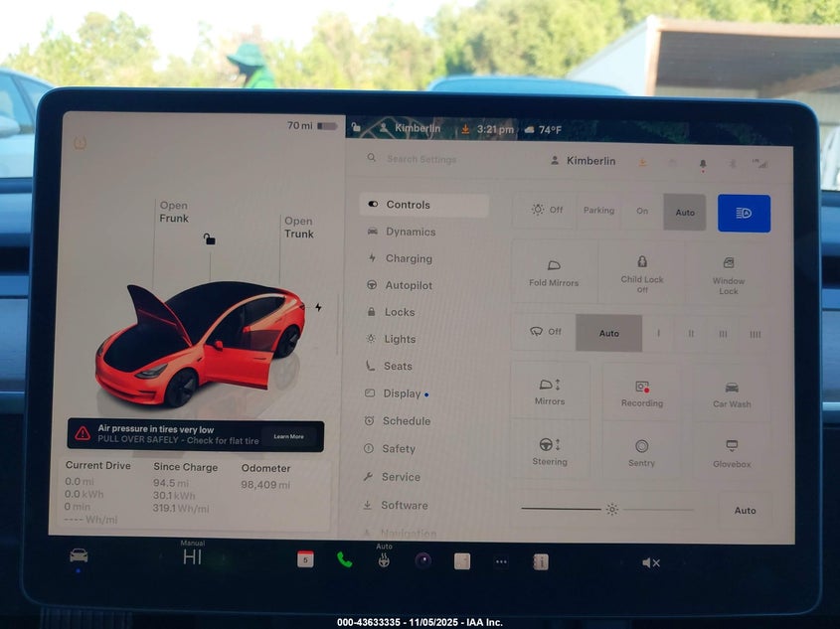The width and height of the screenshot is (840, 629).
Task: Tap the Sentry mode icon
Action: pyautogui.click(x=642, y=451)
